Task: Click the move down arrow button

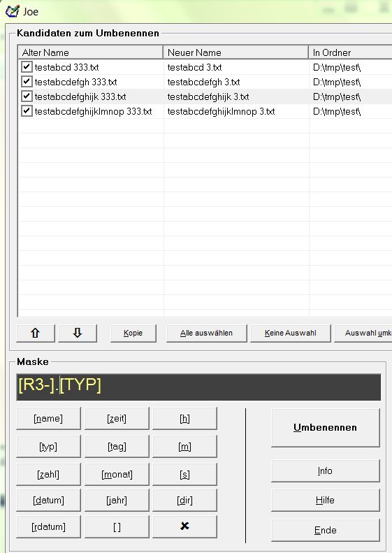Action: [x=78, y=333]
